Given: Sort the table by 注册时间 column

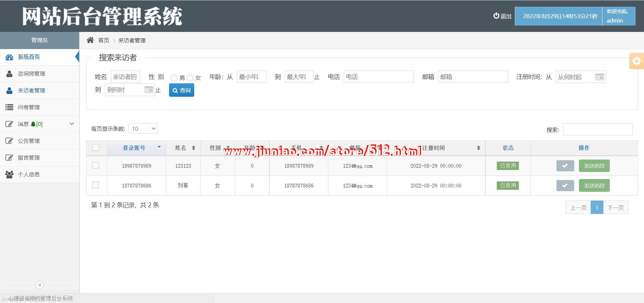Looking at the screenshot, I should coord(436,148).
